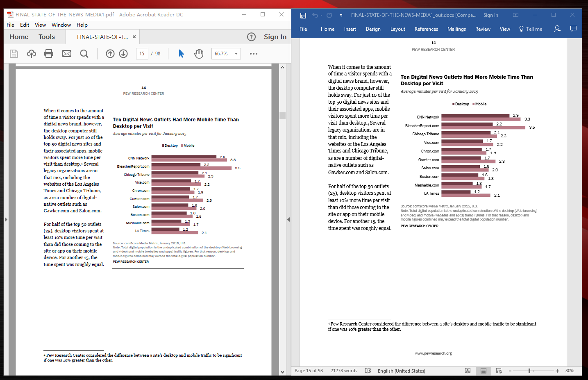Choose the Selection arrow tool in Acrobat

click(181, 54)
